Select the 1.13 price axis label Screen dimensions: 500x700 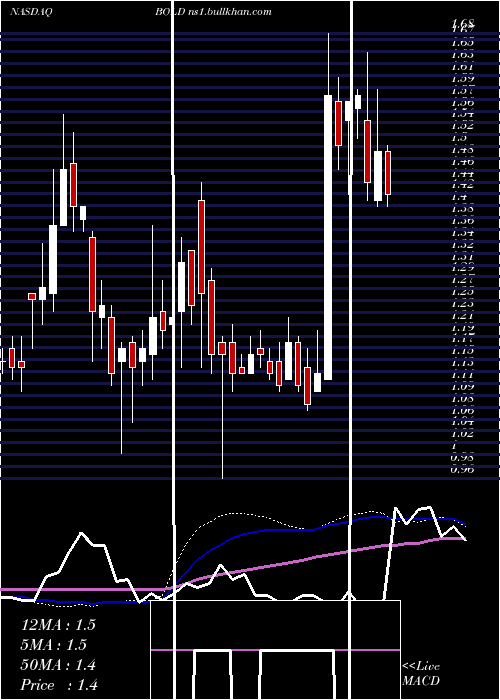click(462, 363)
